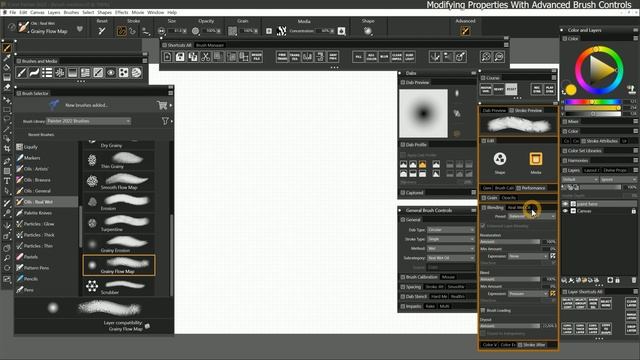Open the Brush Library dropdown
The height and width of the screenshot is (360, 640).
pyautogui.click(x=89, y=121)
